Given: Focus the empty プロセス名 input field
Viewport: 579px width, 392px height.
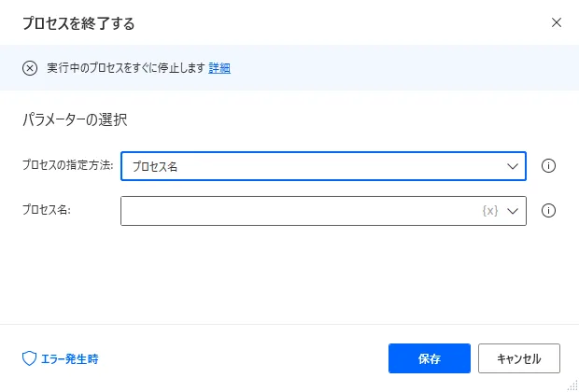Looking at the screenshot, I should pyautogui.click(x=299, y=211).
